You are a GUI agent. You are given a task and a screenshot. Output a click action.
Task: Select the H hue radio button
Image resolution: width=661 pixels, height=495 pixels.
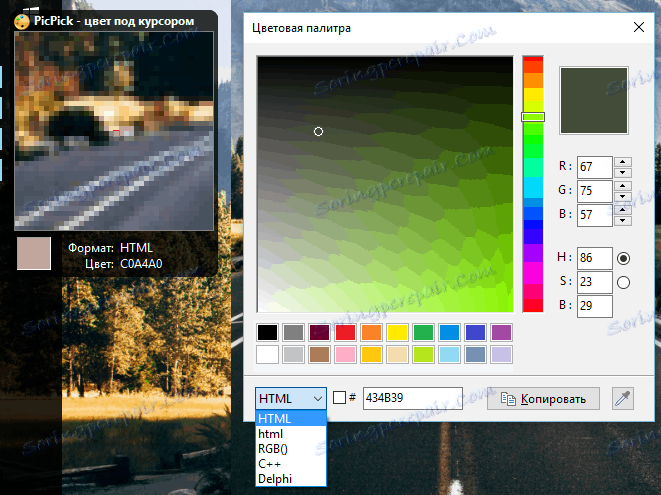click(623, 258)
